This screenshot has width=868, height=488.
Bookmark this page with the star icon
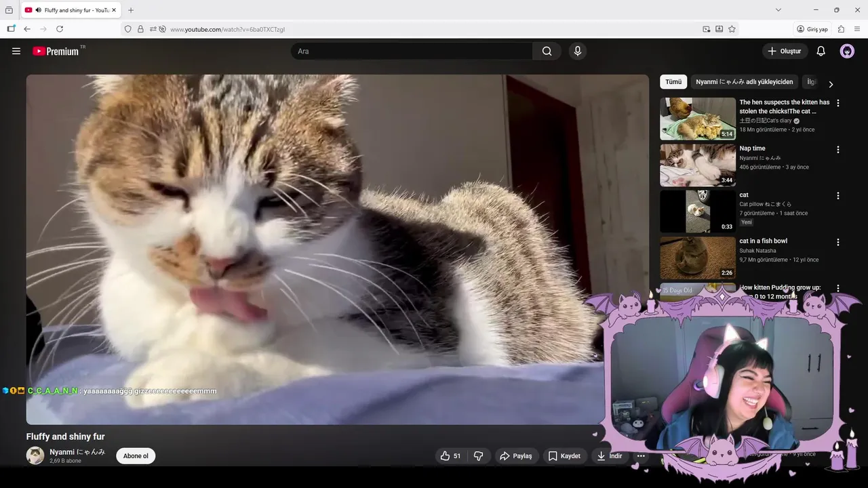pos(732,29)
